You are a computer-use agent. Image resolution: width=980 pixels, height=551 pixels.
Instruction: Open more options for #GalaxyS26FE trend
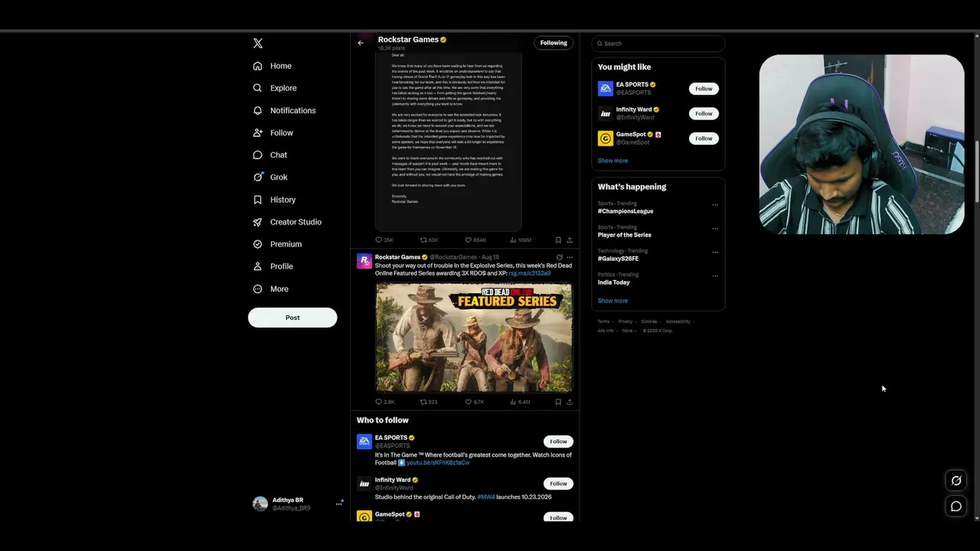(x=715, y=253)
